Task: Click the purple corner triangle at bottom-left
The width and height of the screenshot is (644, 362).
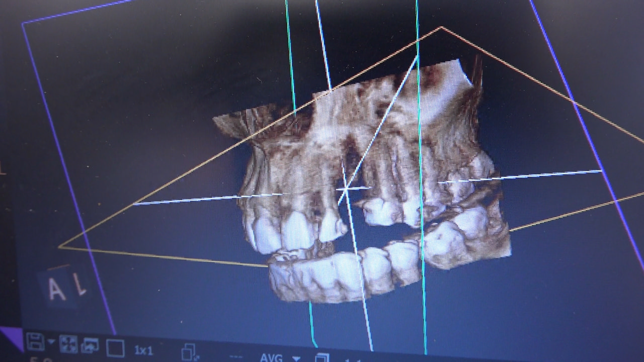Action: 10,337
